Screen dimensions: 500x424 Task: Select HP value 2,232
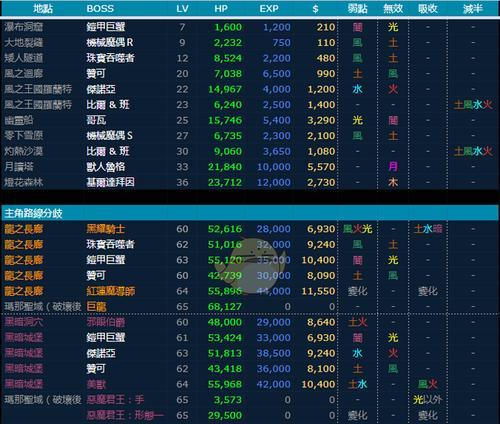point(228,43)
